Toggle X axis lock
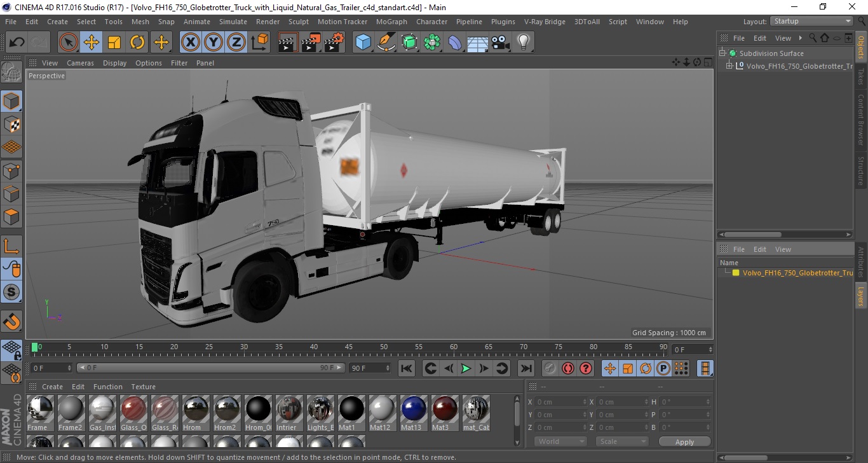868x463 pixels. pyautogui.click(x=191, y=43)
